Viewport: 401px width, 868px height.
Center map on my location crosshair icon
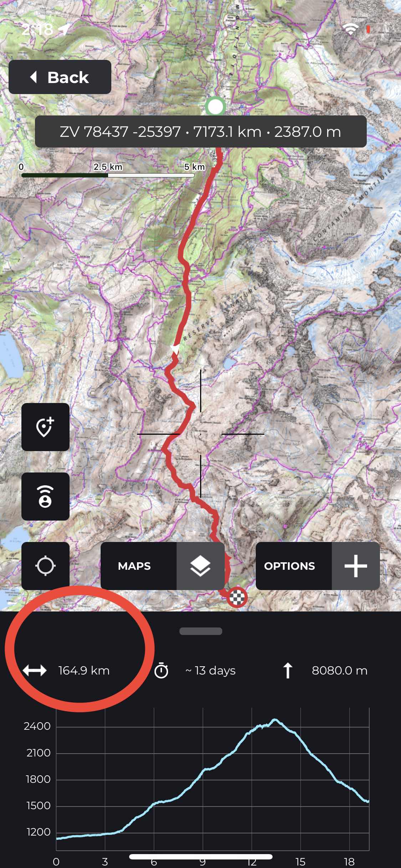pos(45,566)
